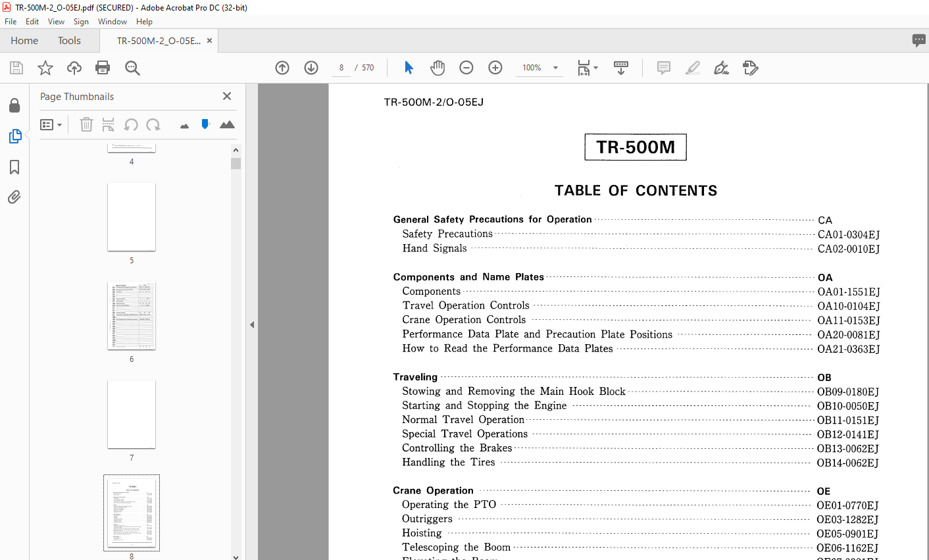
Task: Open the fit page options icon
Action: [587, 68]
